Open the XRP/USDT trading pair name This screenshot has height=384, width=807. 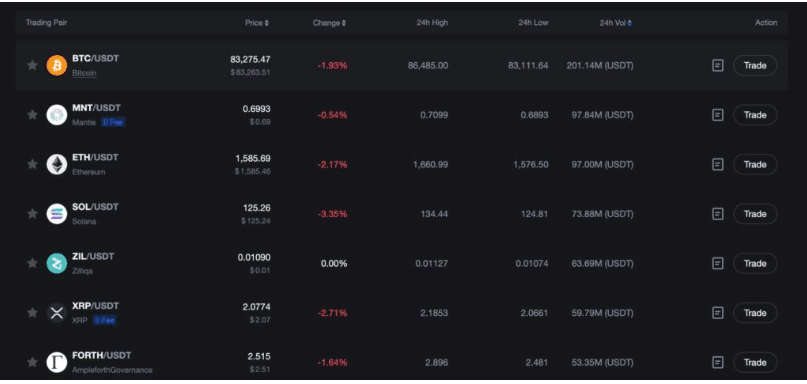click(95, 306)
